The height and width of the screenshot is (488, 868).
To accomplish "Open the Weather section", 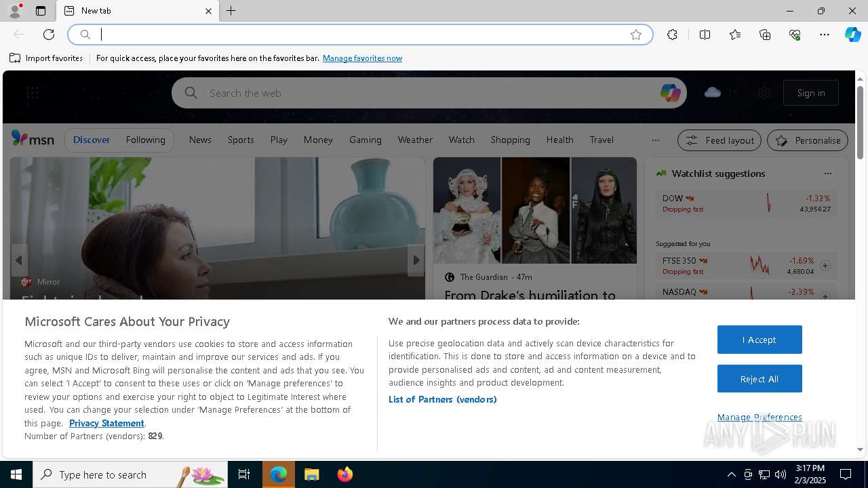I will pos(415,140).
